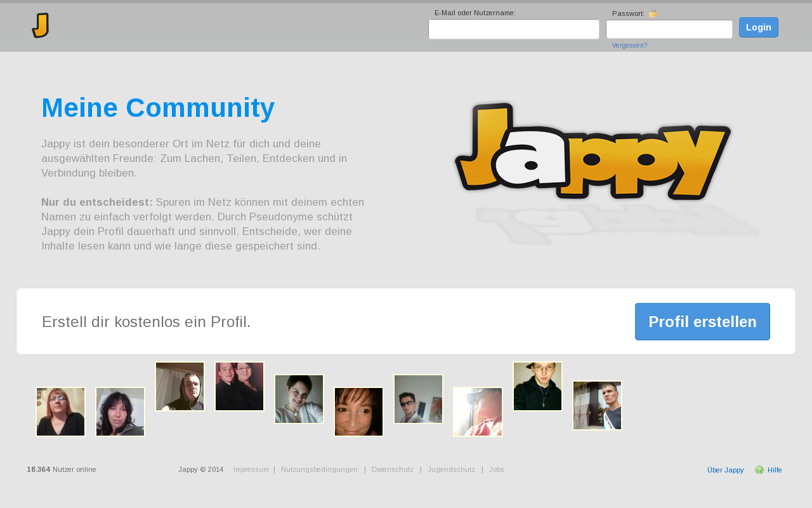
Task: Open the Vergessen? password link
Action: tap(629, 46)
